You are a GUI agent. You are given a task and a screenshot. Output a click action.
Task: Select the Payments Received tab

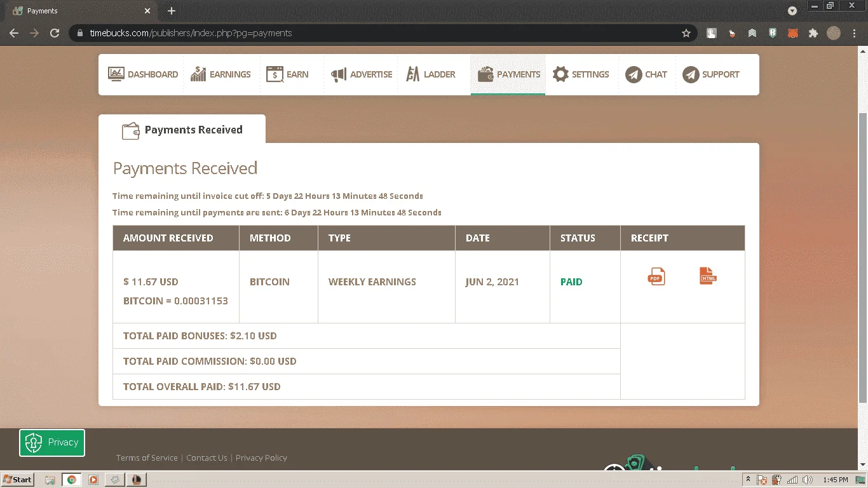click(x=182, y=130)
